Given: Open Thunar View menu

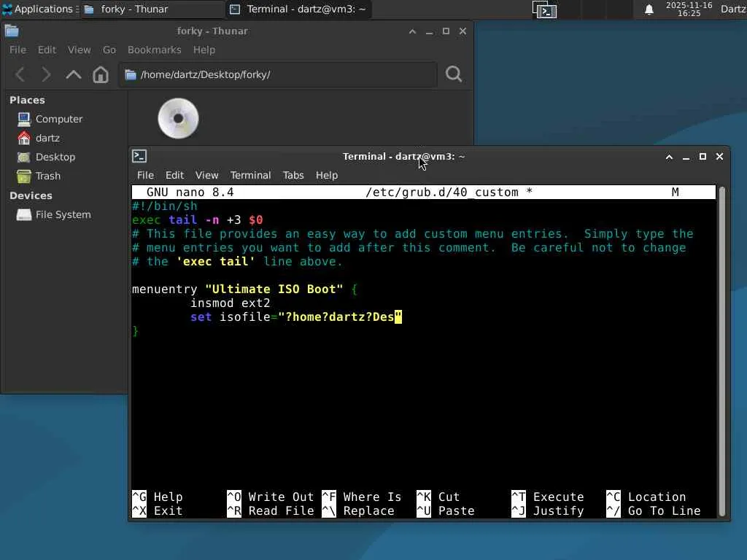Looking at the screenshot, I should pos(79,50).
